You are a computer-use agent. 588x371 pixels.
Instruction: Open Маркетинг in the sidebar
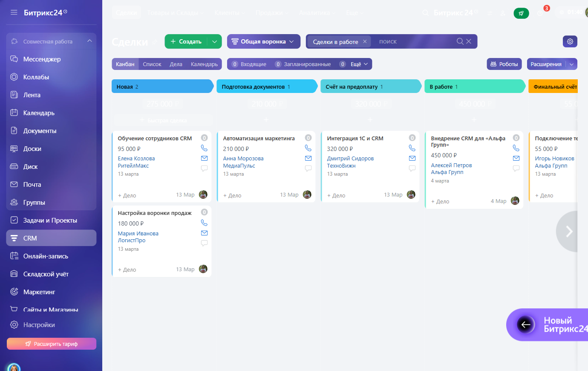tap(51, 292)
